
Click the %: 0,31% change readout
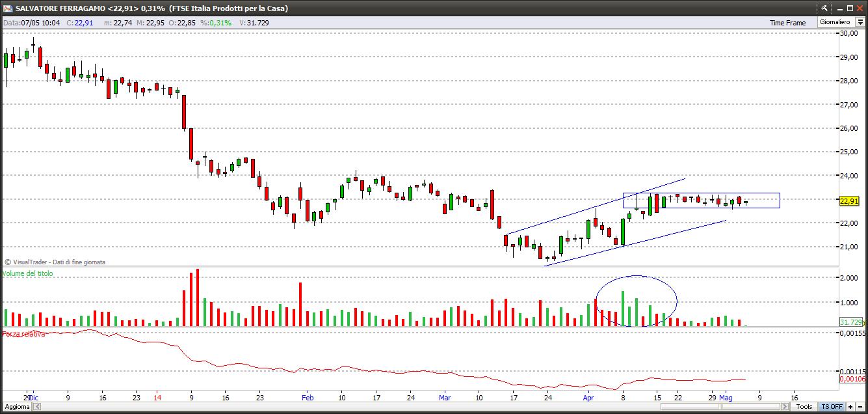pyautogui.click(x=216, y=22)
